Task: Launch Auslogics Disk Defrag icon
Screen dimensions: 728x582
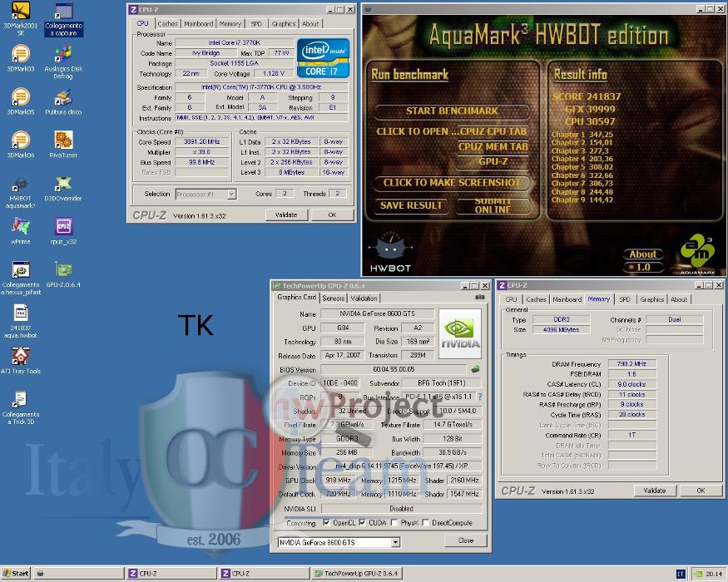Action: coord(63,62)
